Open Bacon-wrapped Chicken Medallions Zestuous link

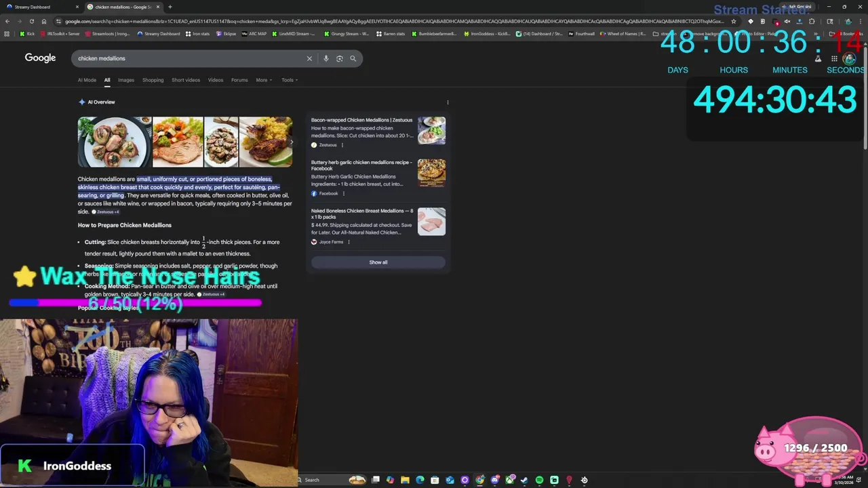pyautogui.click(x=361, y=120)
